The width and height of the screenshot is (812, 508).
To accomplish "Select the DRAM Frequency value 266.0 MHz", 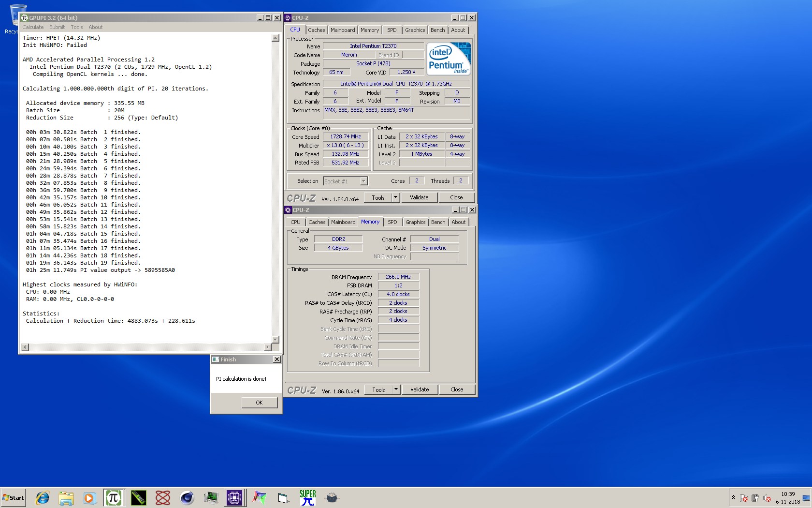I will 398,277.
